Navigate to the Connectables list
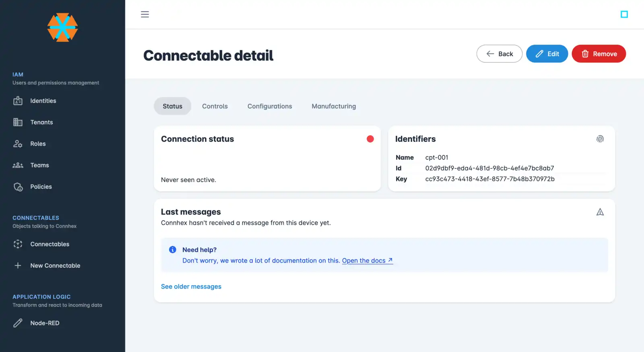This screenshot has height=352, width=644. [x=50, y=244]
